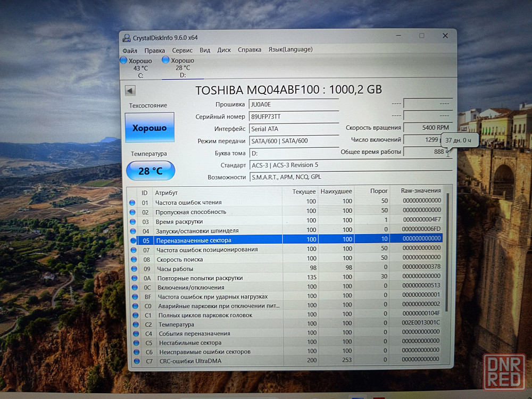Screen dimensions: 532x399
Task: Click the status icon for attribute BF
Action: coord(135,297)
